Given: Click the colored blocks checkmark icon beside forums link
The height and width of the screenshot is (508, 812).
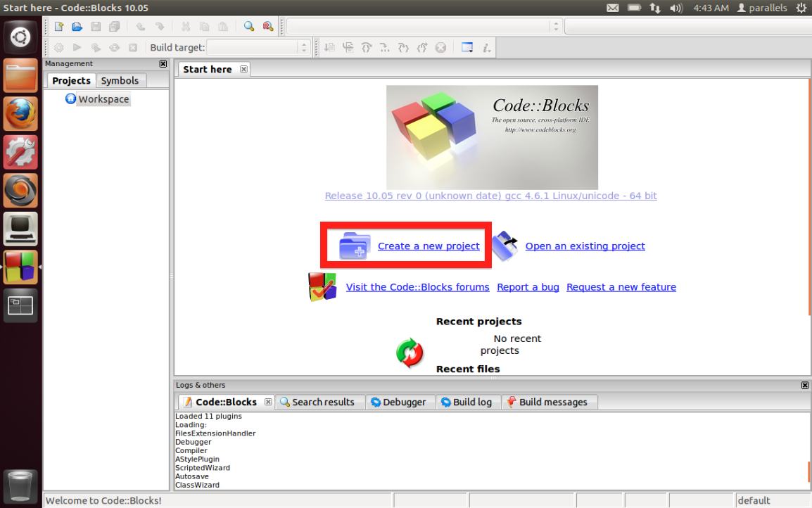Looking at the screenshot, I should point(322,287).
